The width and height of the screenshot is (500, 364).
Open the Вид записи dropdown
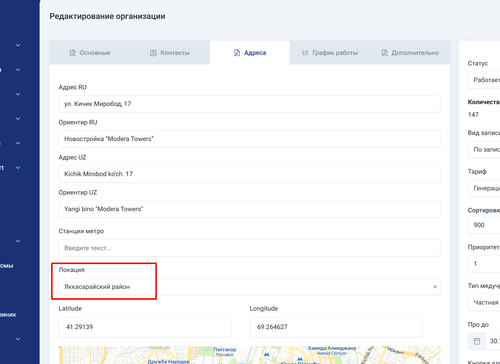pos(484,150)
